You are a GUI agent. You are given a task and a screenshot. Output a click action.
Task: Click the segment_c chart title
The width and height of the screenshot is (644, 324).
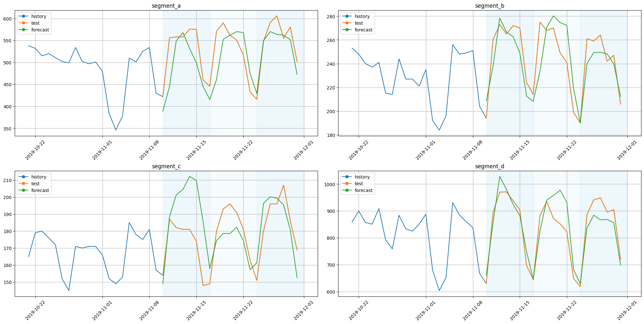(166, 166)
